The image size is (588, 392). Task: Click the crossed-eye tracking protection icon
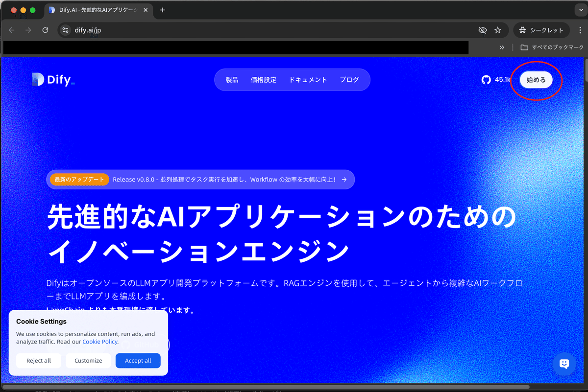[x=483, y=30]
